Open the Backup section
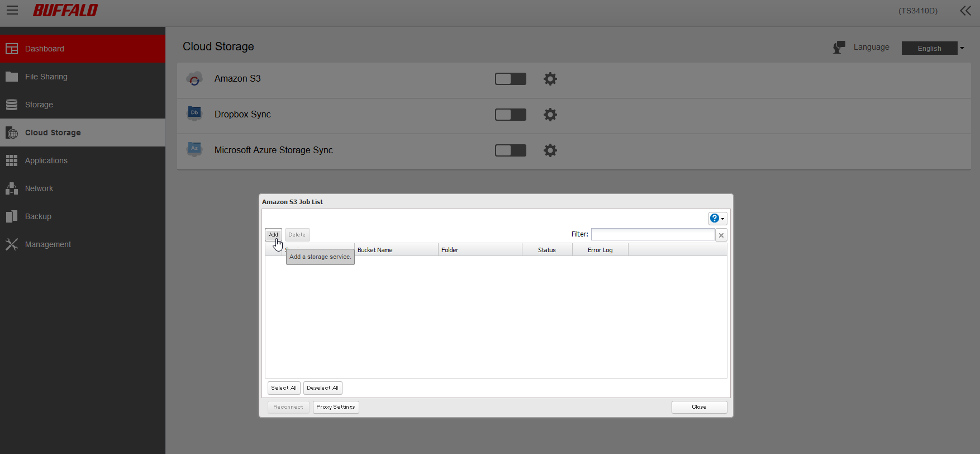 (x=83, y=216)
